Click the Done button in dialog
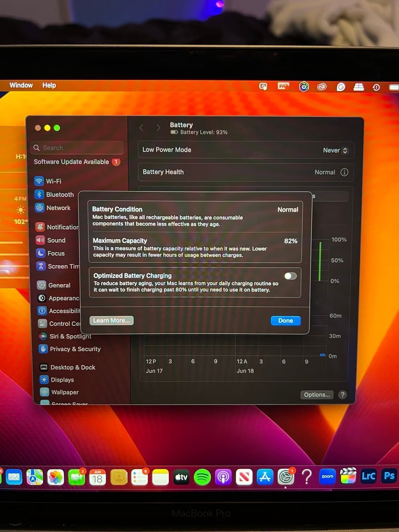Screen dimensions: 399x532 [x=285, y=320]
